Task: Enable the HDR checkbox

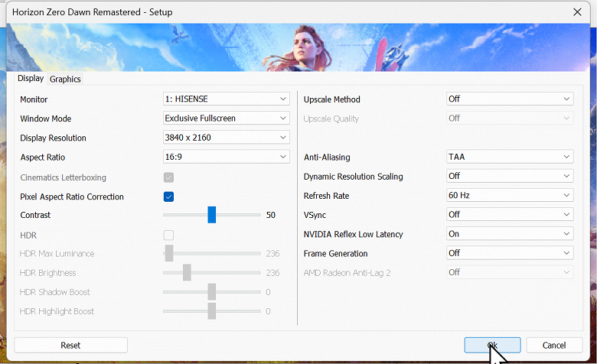Action: click(168, 236)
